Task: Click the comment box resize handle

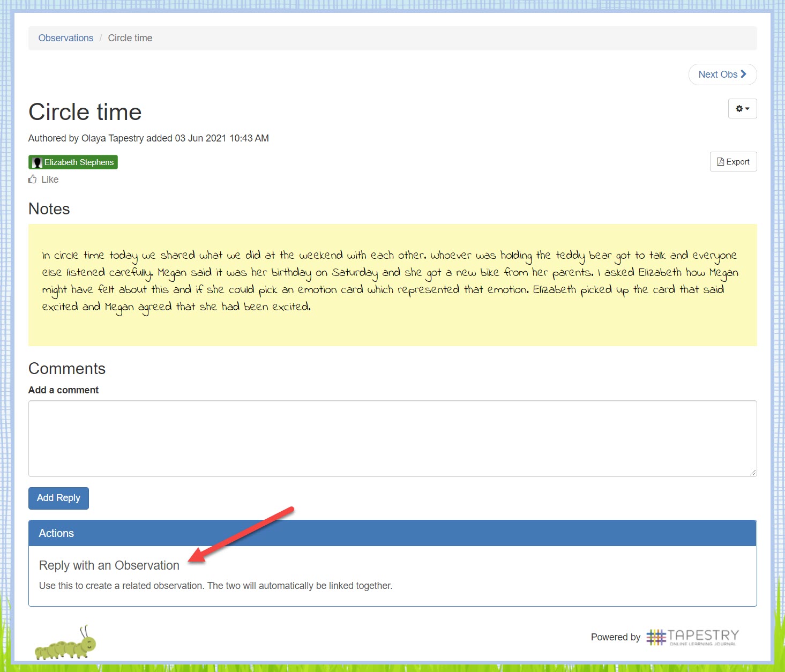Action: [753, 473]
